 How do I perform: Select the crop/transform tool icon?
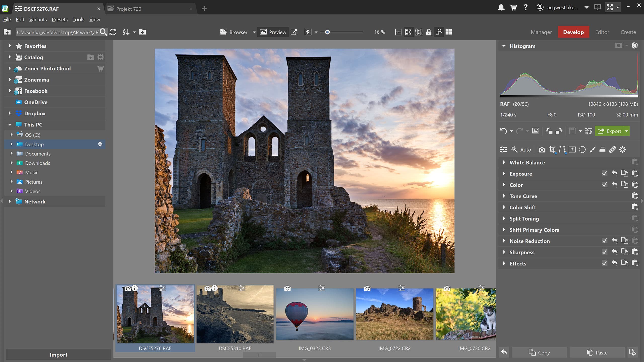(552, 149)
